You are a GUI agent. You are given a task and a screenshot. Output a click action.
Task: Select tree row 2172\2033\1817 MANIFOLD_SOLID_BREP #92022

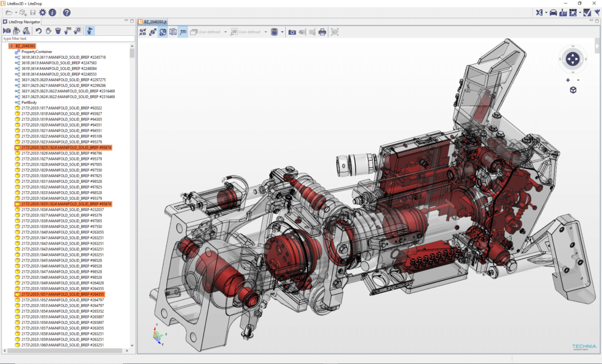(58, 108)
